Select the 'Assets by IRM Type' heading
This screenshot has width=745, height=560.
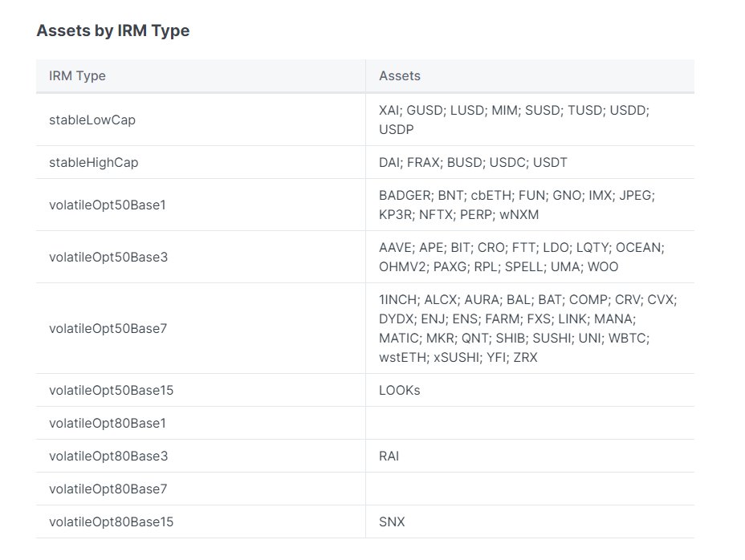click(x=113, y=30)
